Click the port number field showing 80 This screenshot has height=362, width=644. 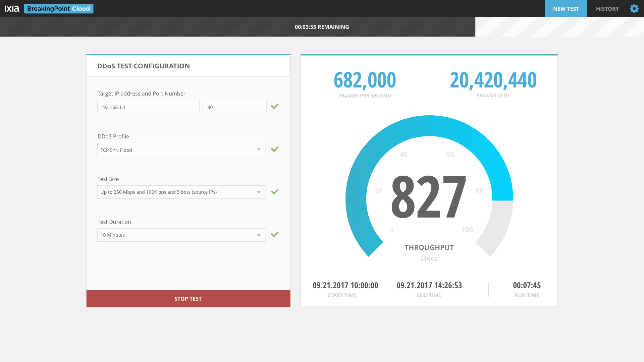pos(235,107)
